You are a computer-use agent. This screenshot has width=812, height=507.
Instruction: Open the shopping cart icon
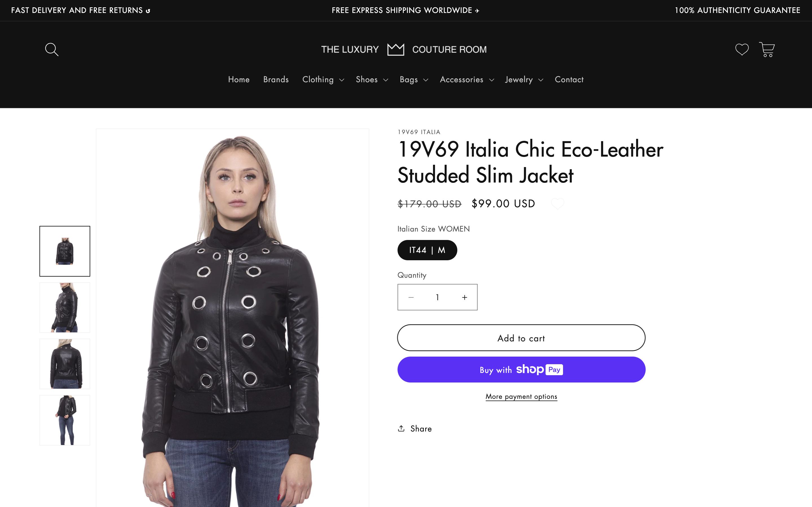click(767, 49)
